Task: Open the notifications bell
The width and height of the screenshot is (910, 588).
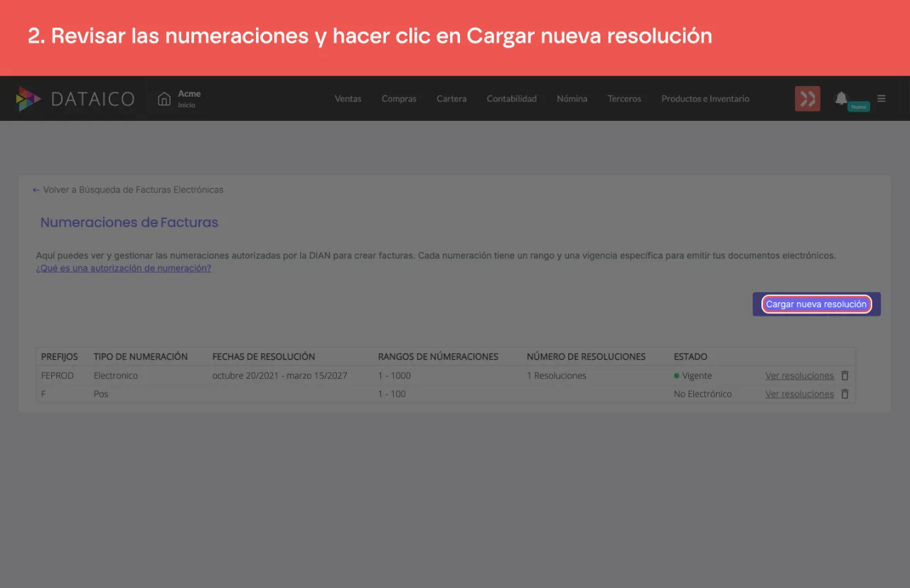Action: (841, 98)
